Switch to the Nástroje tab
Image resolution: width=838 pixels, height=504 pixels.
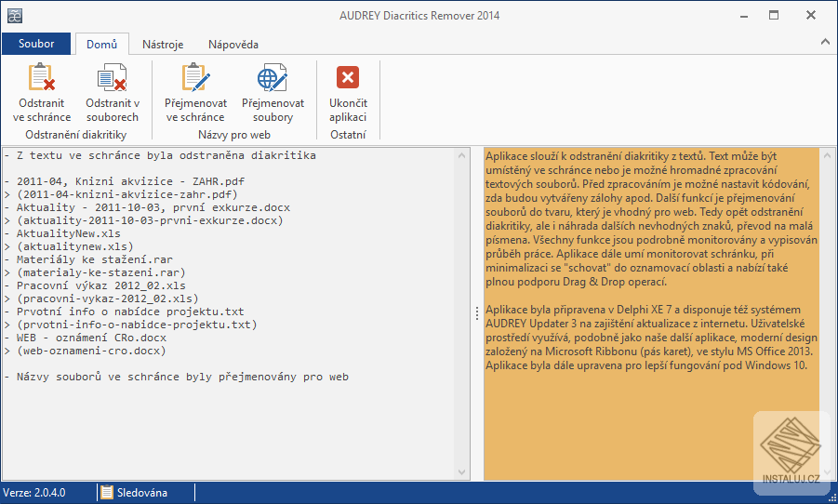click(x=163, y=45)
